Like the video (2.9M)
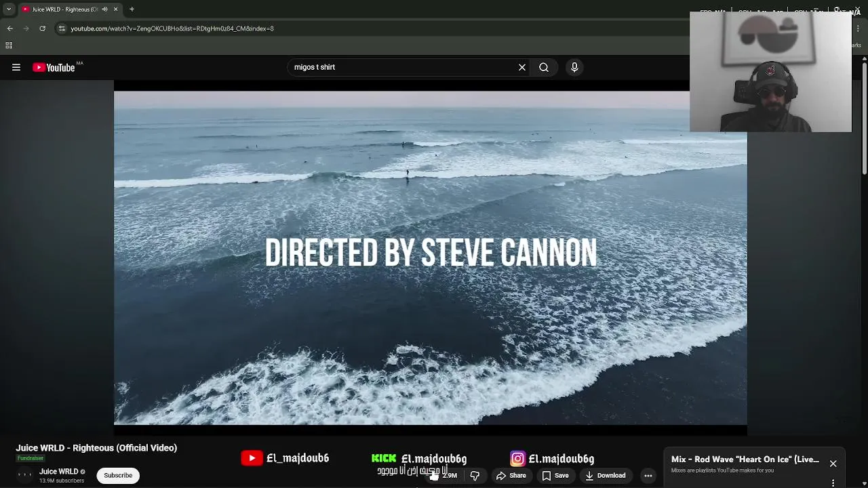 pyautogui.click(x=443, y=475)
